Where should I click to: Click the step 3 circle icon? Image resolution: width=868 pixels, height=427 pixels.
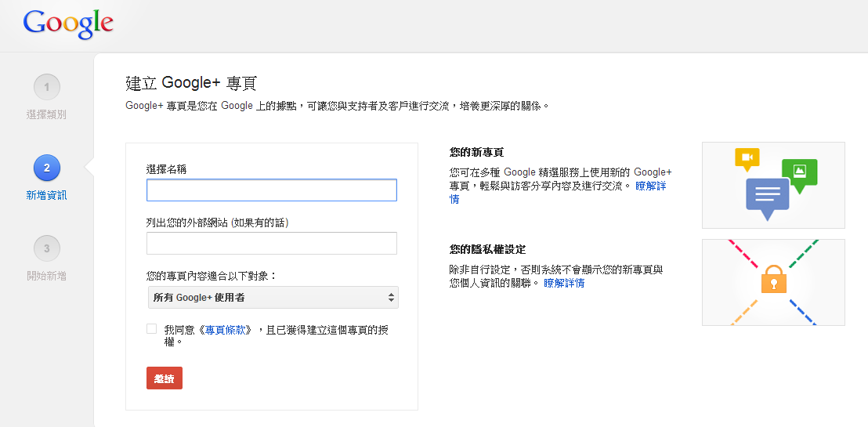tap(47, 248)
